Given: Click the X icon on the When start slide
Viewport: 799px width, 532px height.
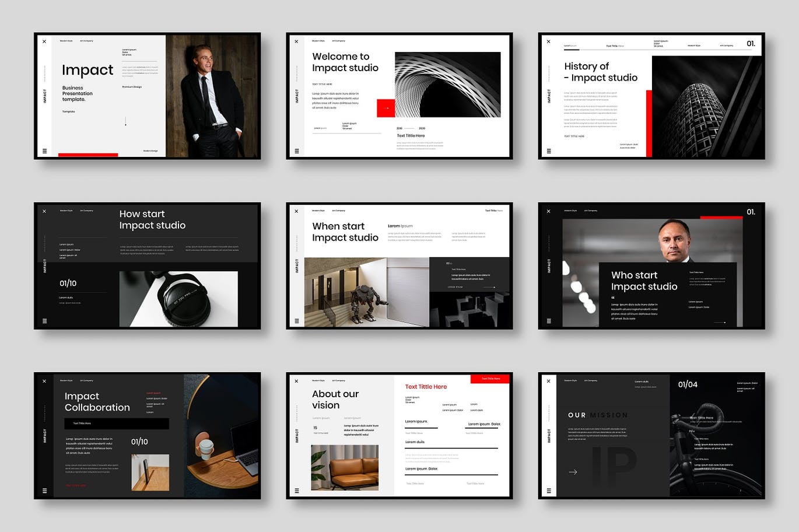Looking at the screenshot, I should [x=296, y=211].
